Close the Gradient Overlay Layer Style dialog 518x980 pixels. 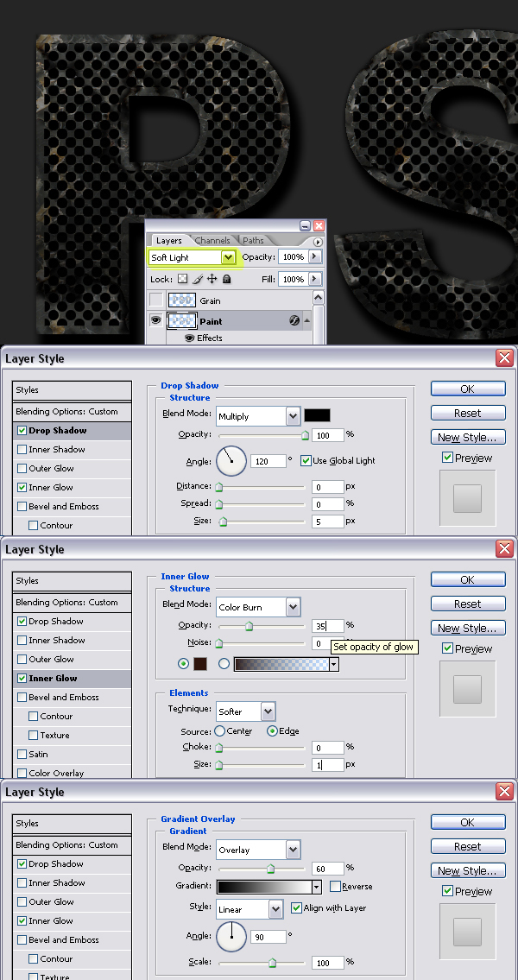point(504,791)
